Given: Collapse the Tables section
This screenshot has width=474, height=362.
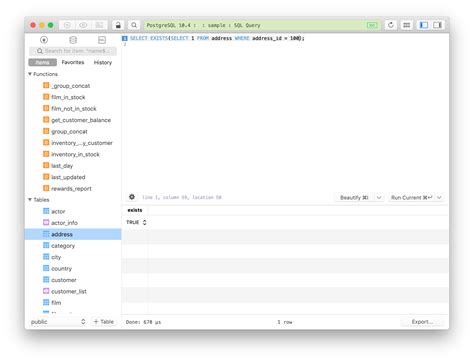Looking at the screenshot, I should [x=30, y=199].
